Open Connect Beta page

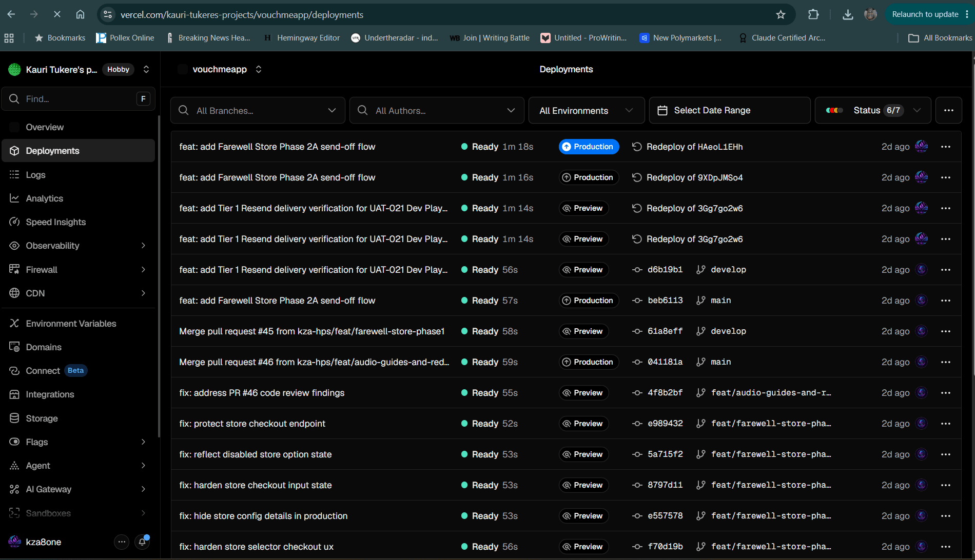click(x=79, y=370)
